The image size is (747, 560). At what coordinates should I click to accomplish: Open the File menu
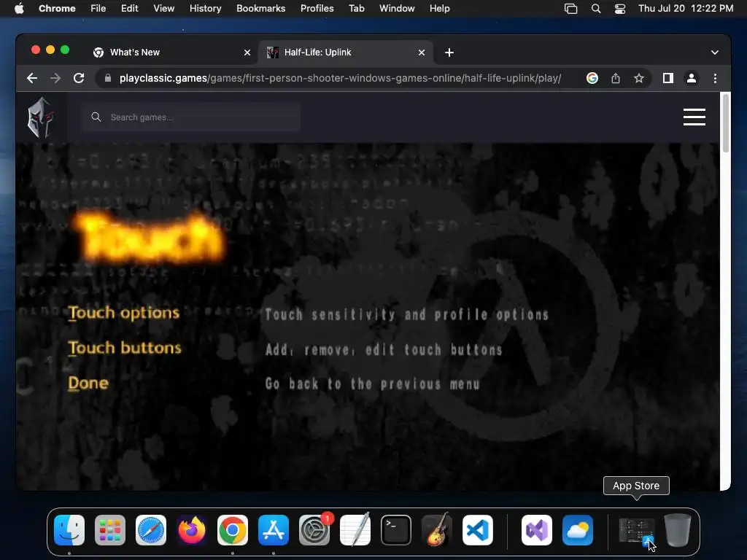[98, 9]
